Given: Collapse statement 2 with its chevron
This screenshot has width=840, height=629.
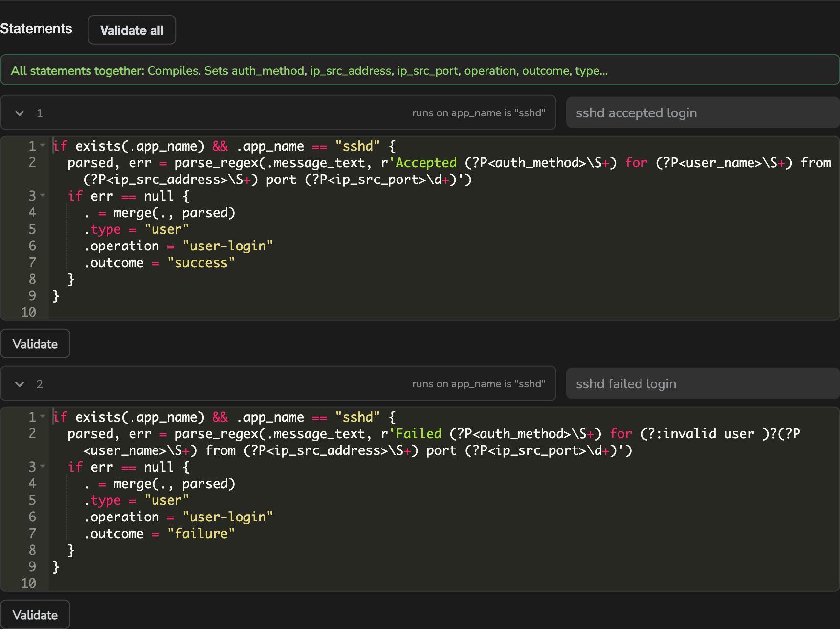Looking at the screenshot, I should pyautogui.click(x=20, y=384).
